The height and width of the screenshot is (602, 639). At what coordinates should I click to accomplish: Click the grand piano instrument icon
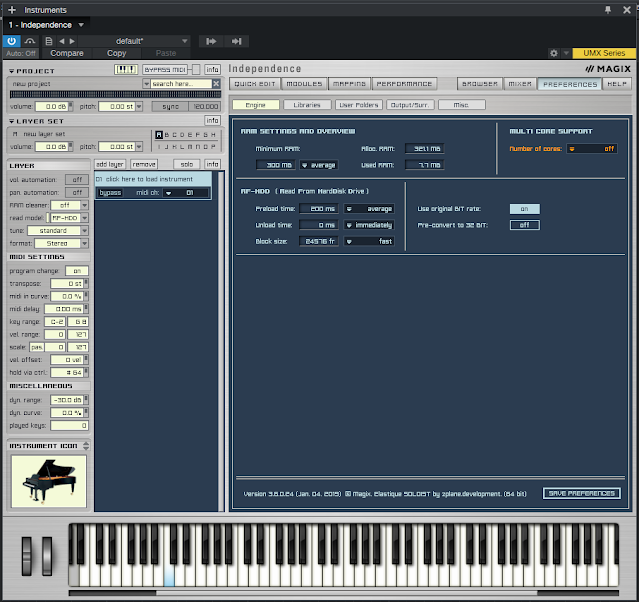48,481
